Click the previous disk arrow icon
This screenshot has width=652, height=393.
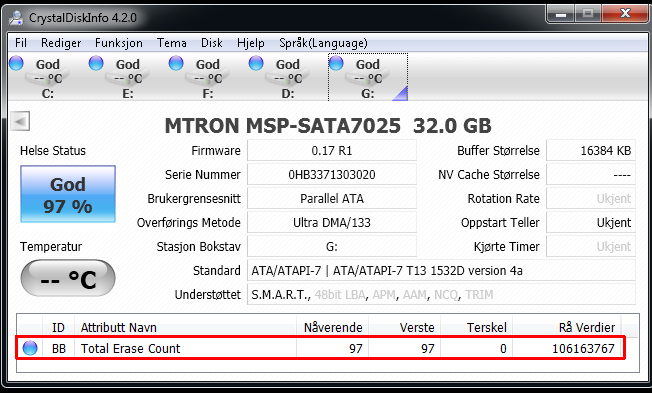20,121
